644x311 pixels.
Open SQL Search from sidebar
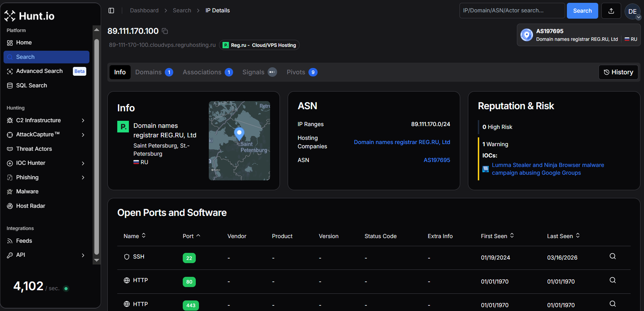[x=31, y=86]
